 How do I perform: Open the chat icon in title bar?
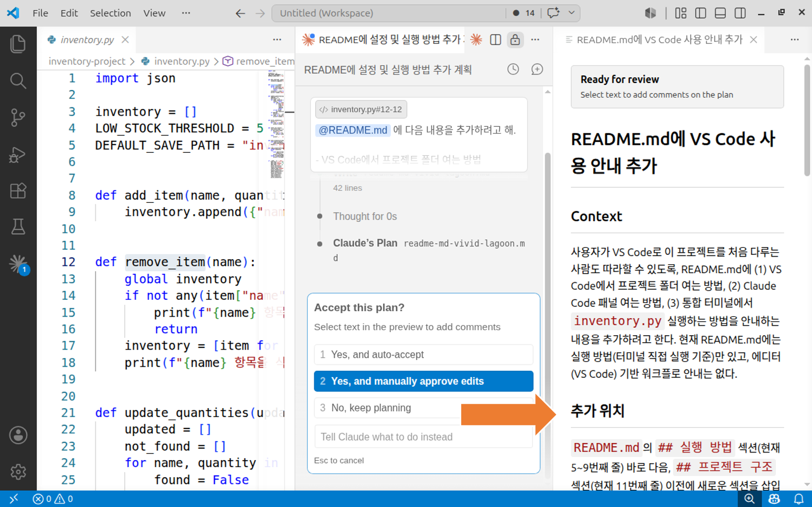click(x=553, y=13)
